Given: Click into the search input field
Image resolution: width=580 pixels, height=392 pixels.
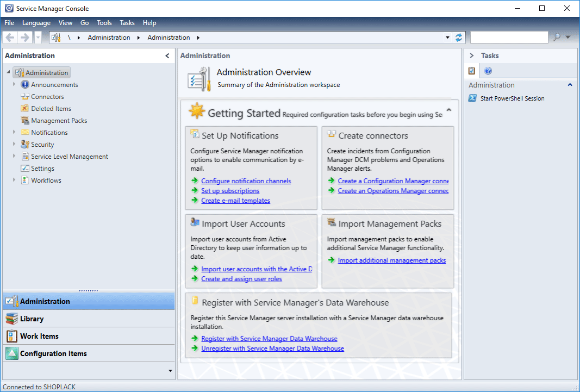Looking at the screenshot, I should (509, 38).
